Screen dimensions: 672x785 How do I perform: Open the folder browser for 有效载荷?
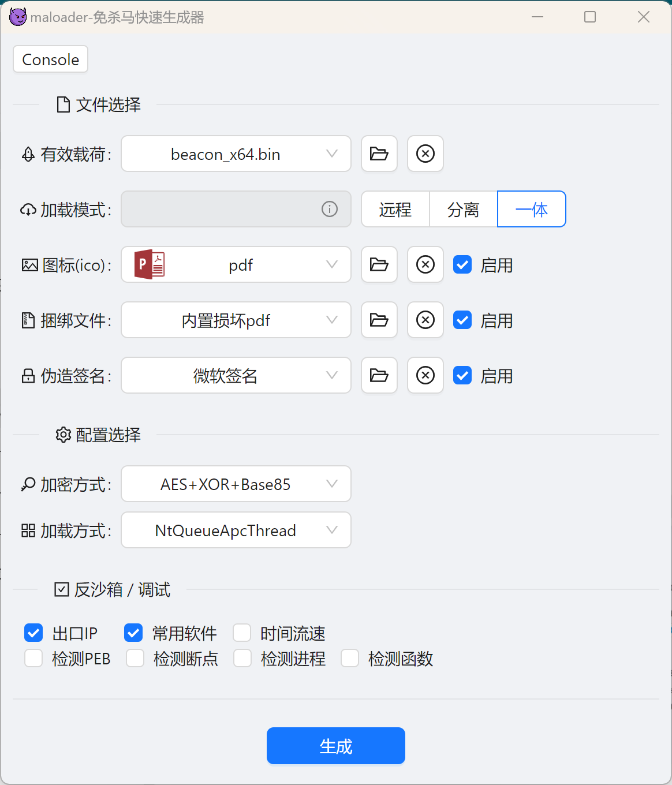pyautogui.click(x=379, y=154)
